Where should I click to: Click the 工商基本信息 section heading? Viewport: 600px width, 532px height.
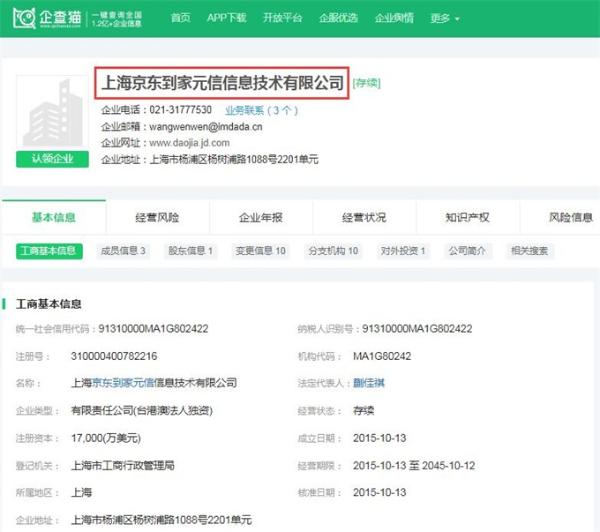tap(49, 304)
